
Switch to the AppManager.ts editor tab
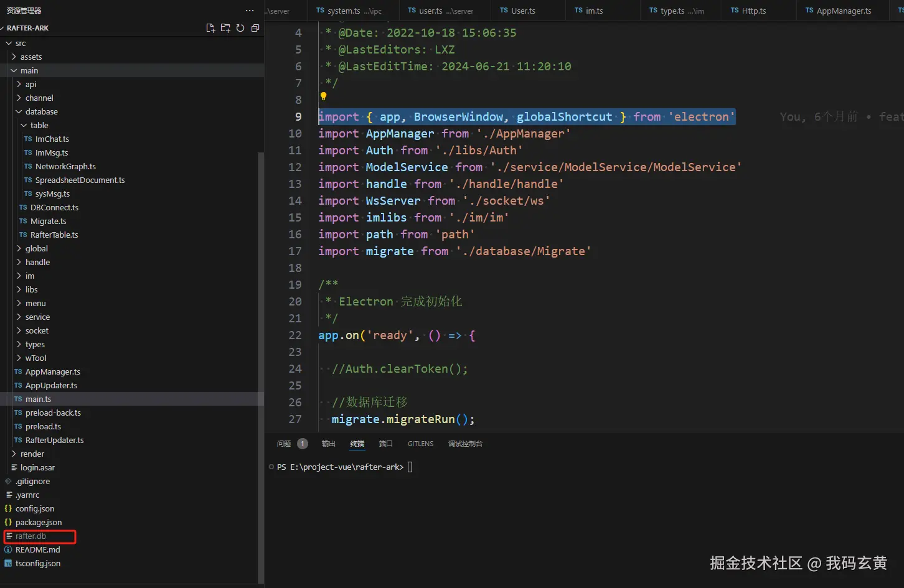coord(843,11)
